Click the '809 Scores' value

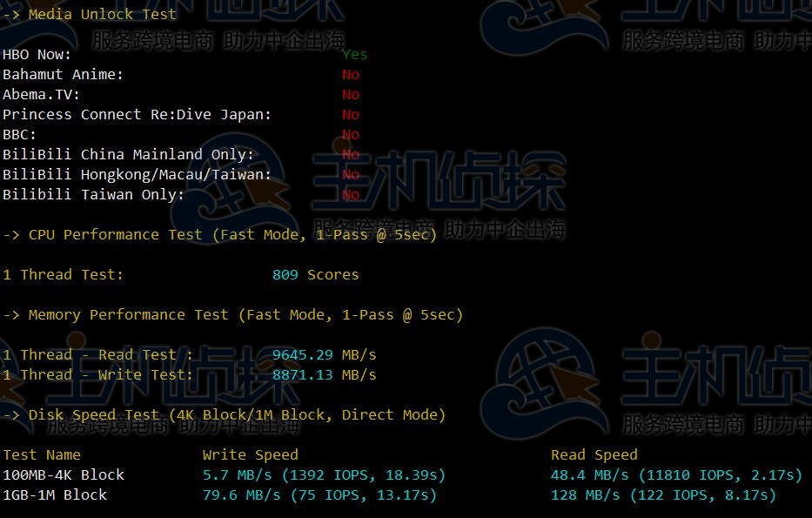(315, 274)
